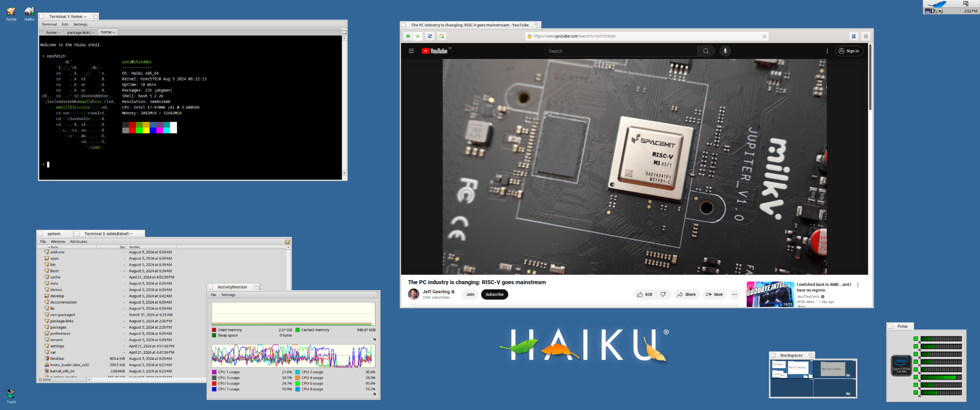The width and height of the screenshot is (980, 410).
Task: Click the red Used memory color swatch
Action: pyautogui.click(x=214, y=330)
